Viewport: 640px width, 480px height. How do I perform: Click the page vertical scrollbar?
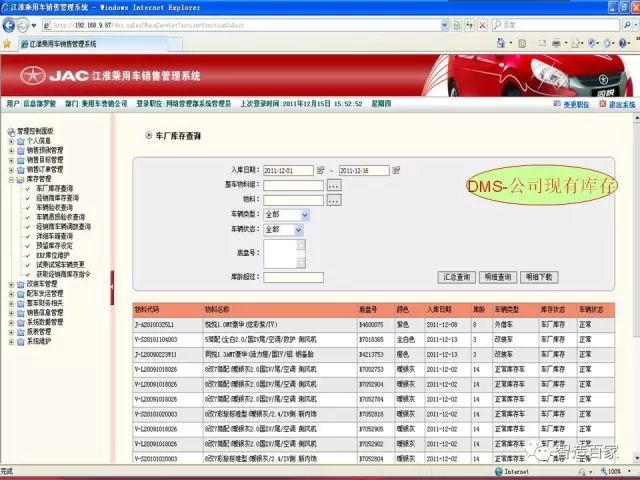636,288
